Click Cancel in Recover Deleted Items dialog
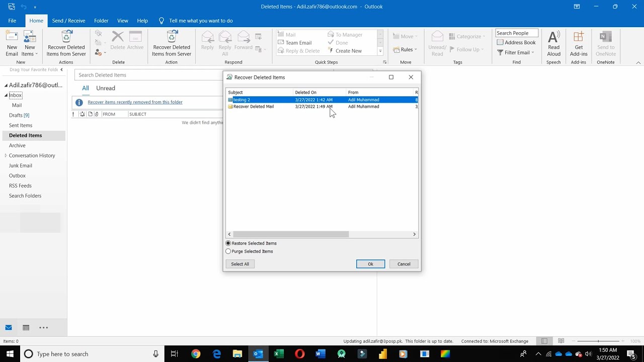 click(404, 264)
